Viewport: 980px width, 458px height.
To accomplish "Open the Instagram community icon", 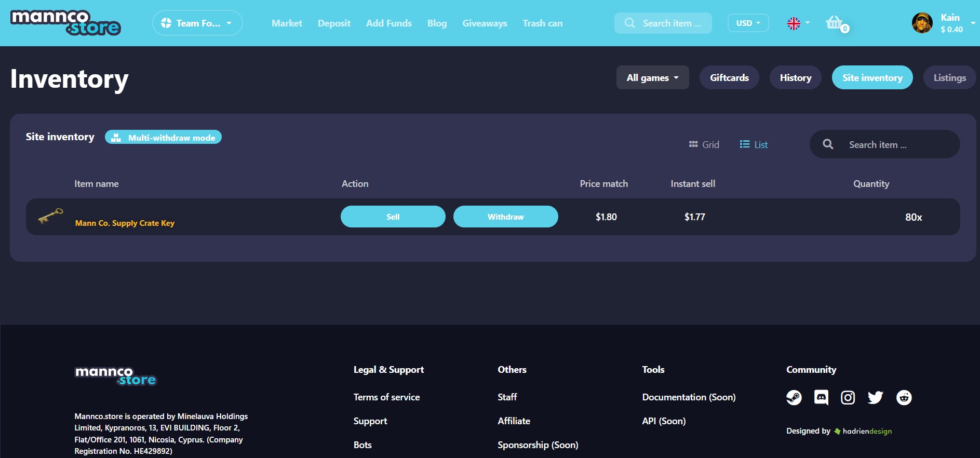I will point(848,398).
